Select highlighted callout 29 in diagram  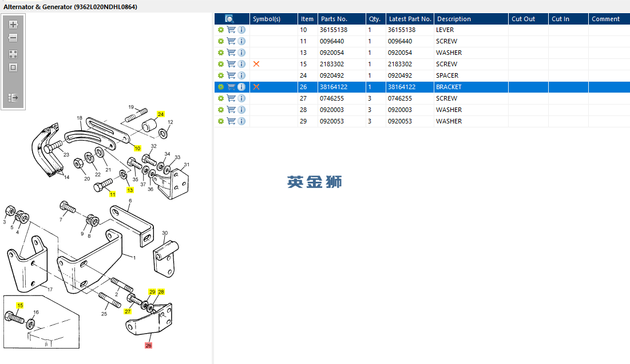coord(152,292)
